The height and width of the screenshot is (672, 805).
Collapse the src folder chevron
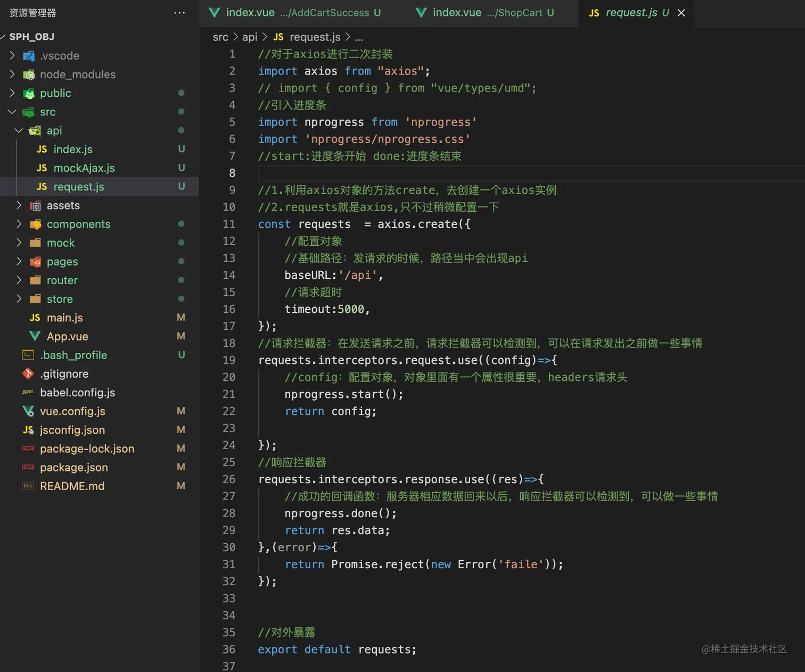pos(12,112)
